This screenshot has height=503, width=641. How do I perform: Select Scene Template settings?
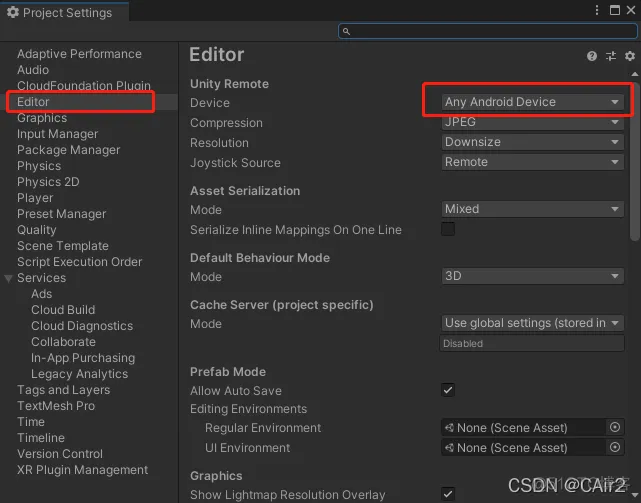(x=63, y=245)
